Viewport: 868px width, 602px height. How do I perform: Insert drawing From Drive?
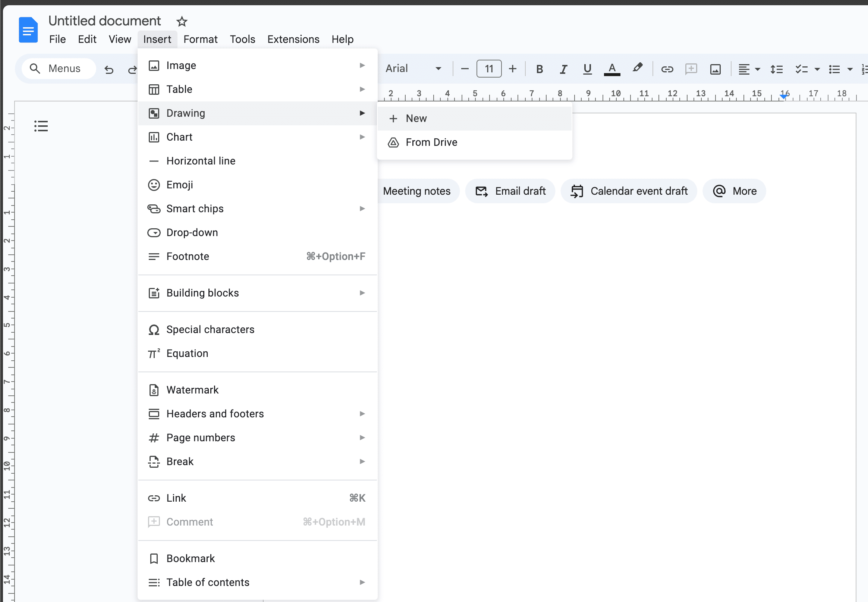[x=474, y=142]
